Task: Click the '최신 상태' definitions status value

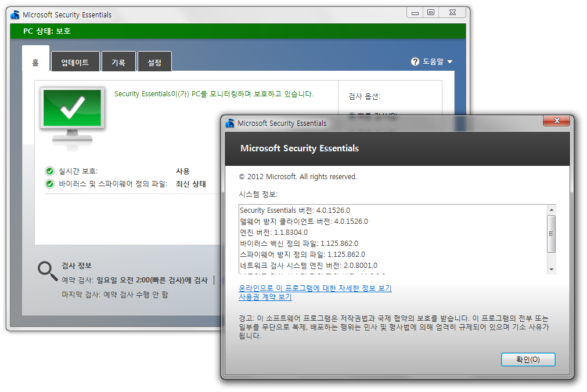Action: 191,184
